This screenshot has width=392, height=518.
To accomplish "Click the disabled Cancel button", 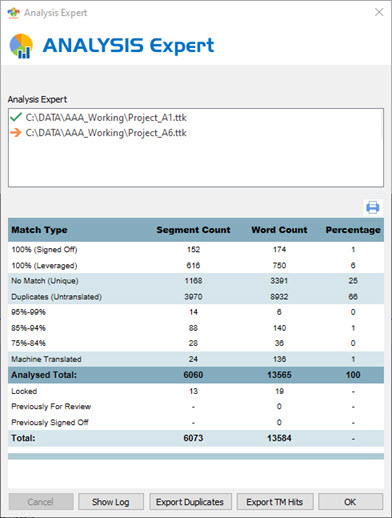I will [x=41, y=502].
